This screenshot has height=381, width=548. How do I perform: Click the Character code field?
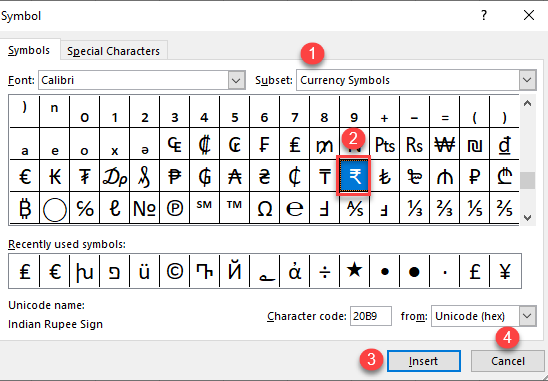click(x=370, y=316)
